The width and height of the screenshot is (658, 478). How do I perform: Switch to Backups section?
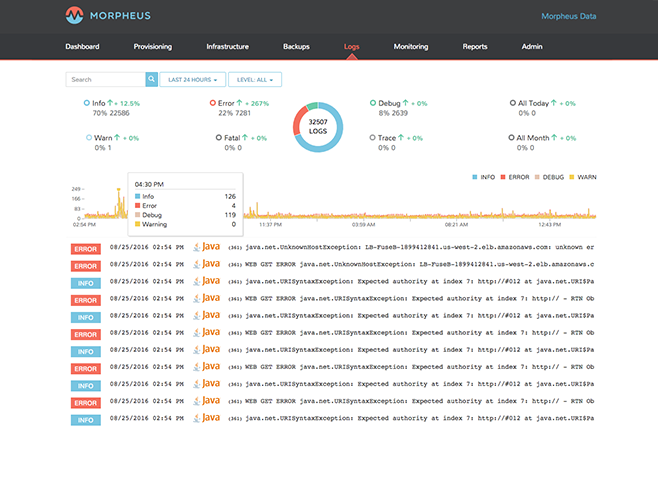click(296, 47)
